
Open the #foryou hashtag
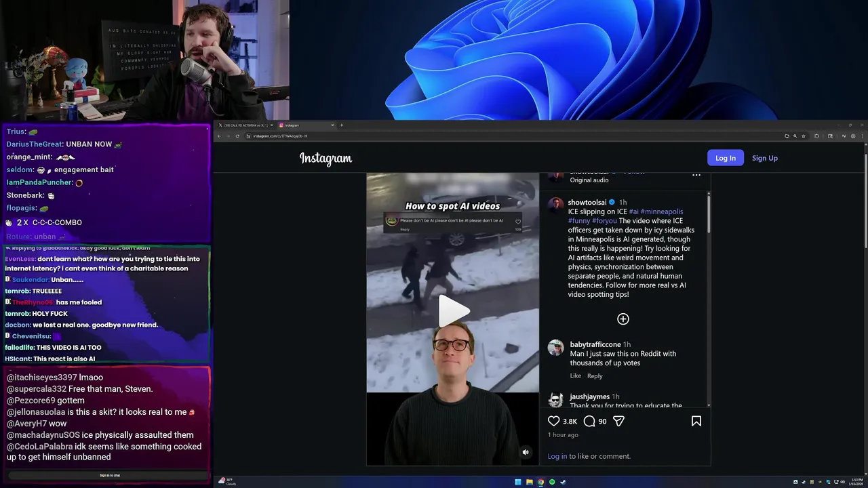[x=605, y=221]
